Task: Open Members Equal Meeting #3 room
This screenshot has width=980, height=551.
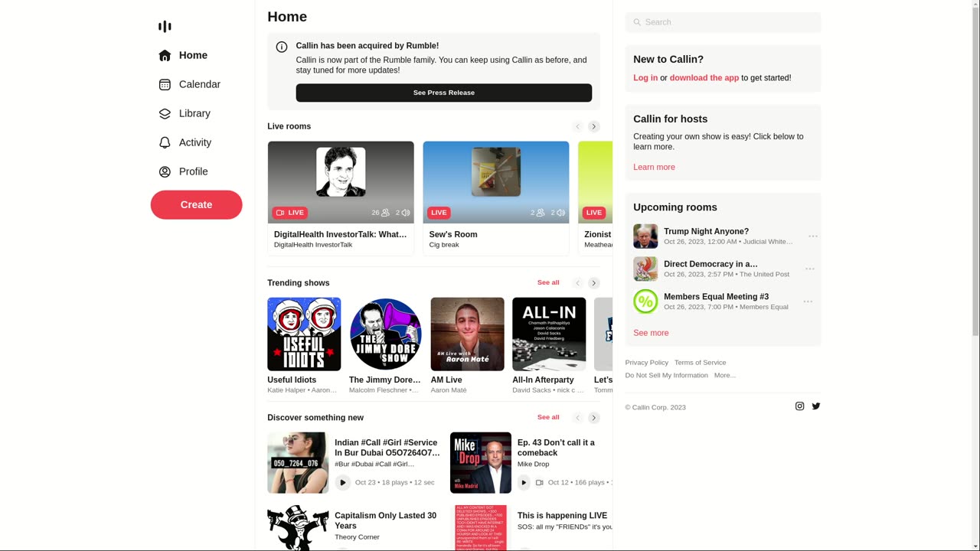Action: pyautogui.click(x=716, y=297)
